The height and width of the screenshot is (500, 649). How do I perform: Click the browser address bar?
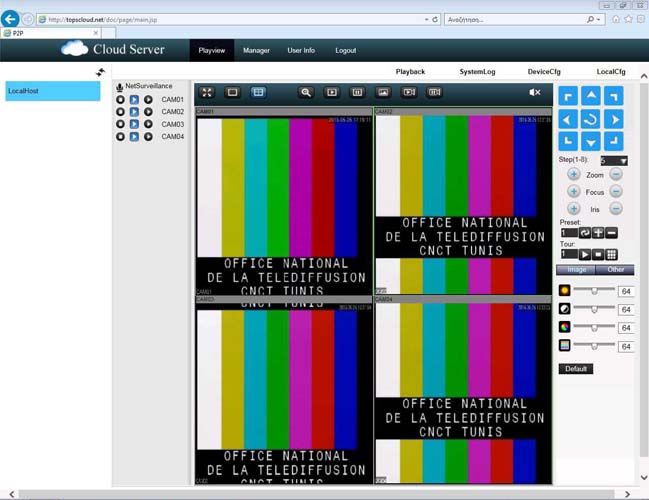232,19
